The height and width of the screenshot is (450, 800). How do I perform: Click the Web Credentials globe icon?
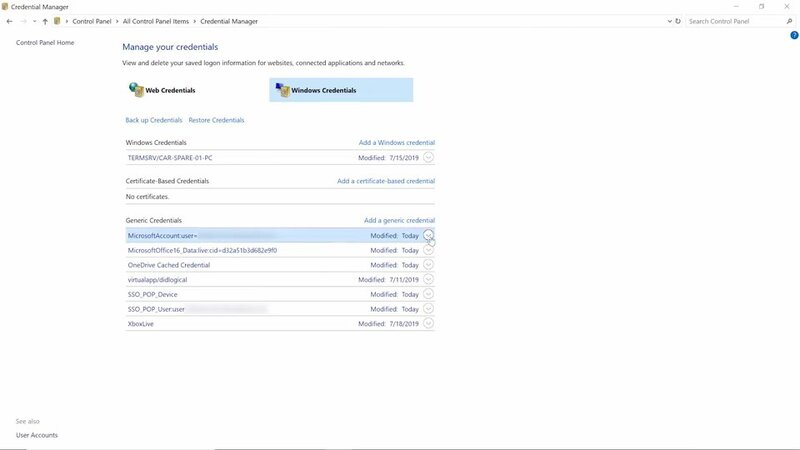(x=136, y=90)
